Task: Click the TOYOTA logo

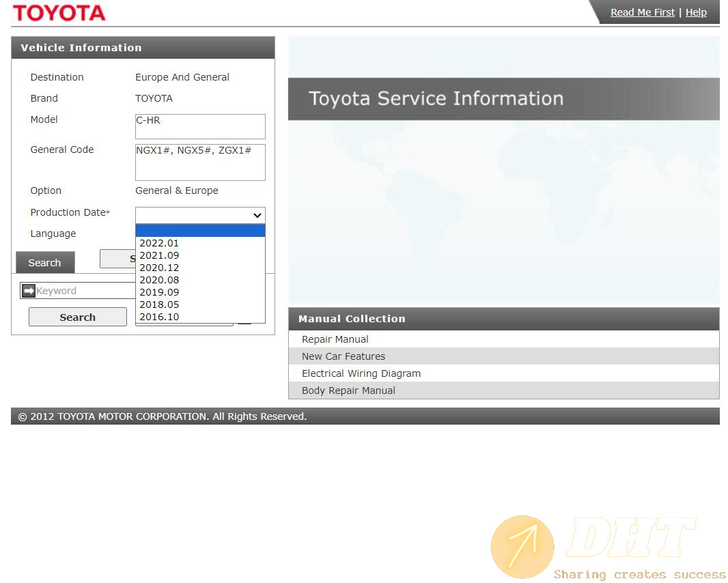Action: 59,13
